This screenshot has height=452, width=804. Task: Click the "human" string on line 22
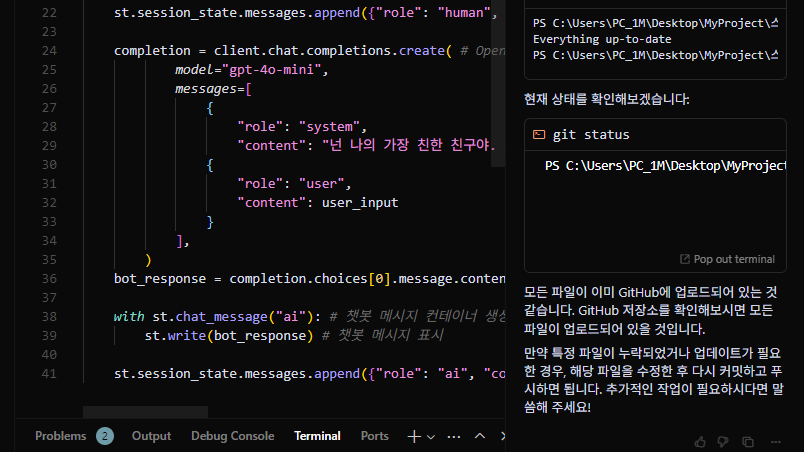pyautogui.click(x=464, y=13)
